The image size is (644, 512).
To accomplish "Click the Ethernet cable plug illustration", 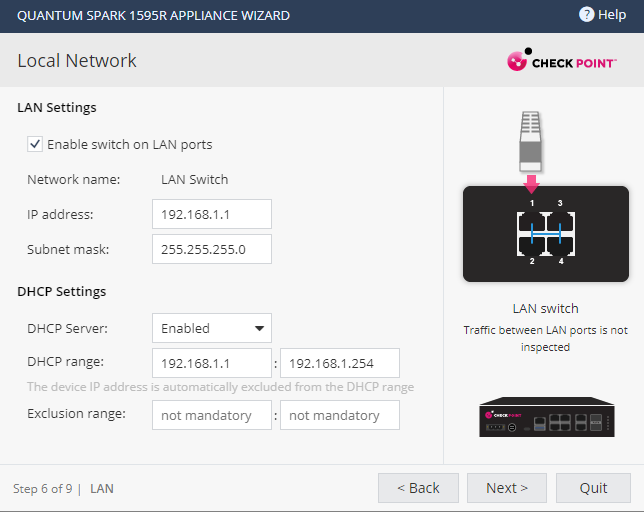I will coord(530,141).
